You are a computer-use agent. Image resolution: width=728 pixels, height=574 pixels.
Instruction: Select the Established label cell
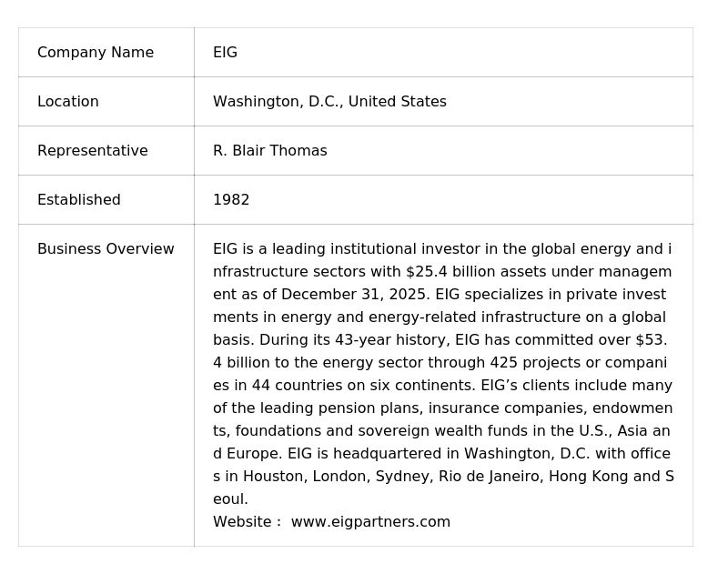(78, 200)
